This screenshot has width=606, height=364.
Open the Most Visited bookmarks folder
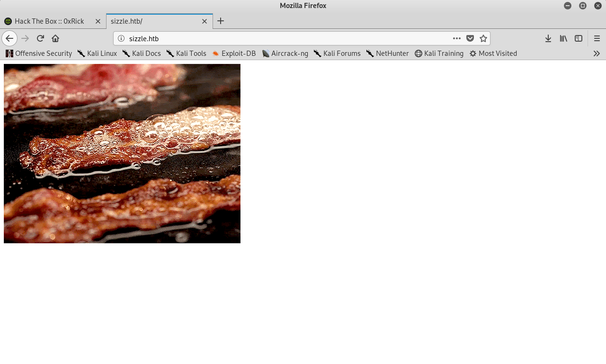pos(493,53)
